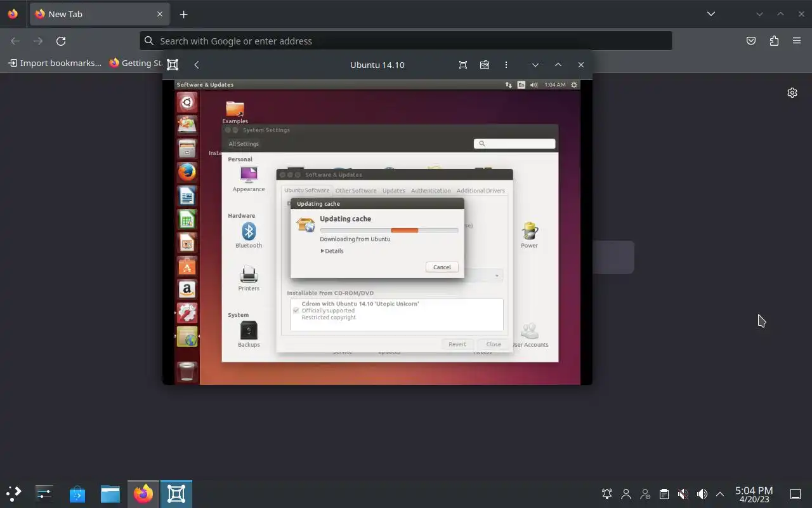Open Amazon icon in launcher
This screenshot has height=508, width=812.
coord(187,290)
